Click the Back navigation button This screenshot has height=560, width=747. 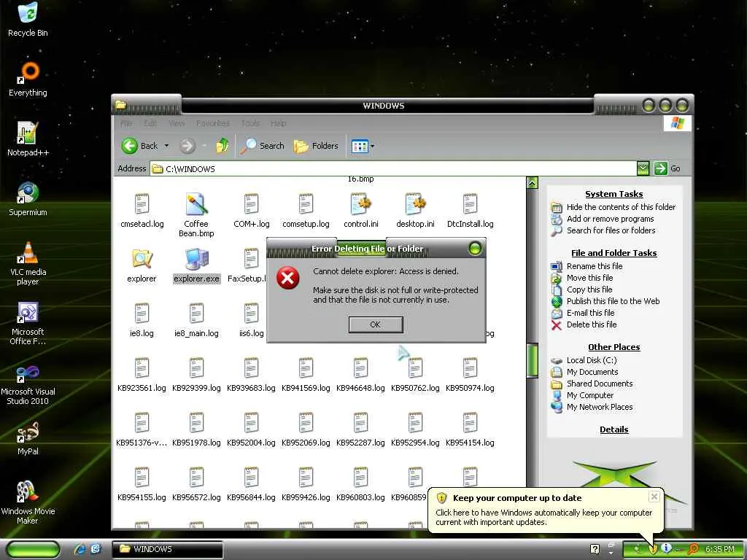[x=139, y=146]
